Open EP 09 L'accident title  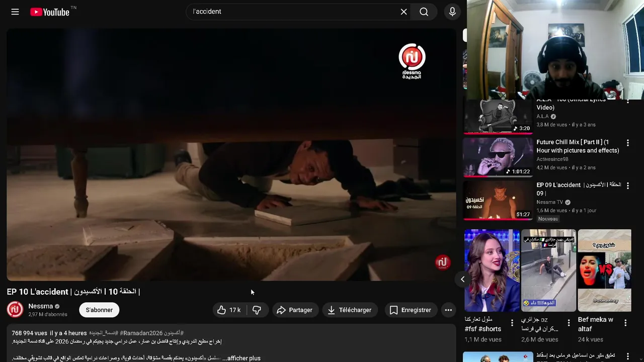click(x=579, y=189)
